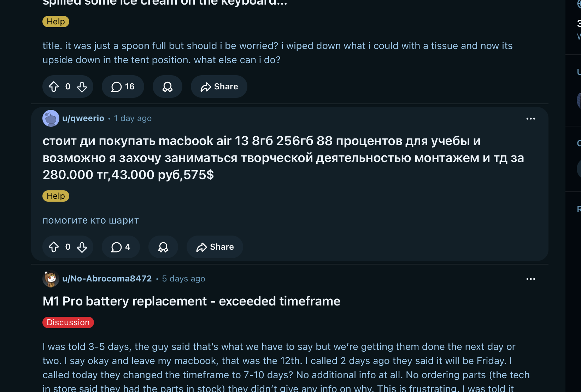Open the options menu for qweerio's post
Screen dimensions: 581x392
coord(531,119)
